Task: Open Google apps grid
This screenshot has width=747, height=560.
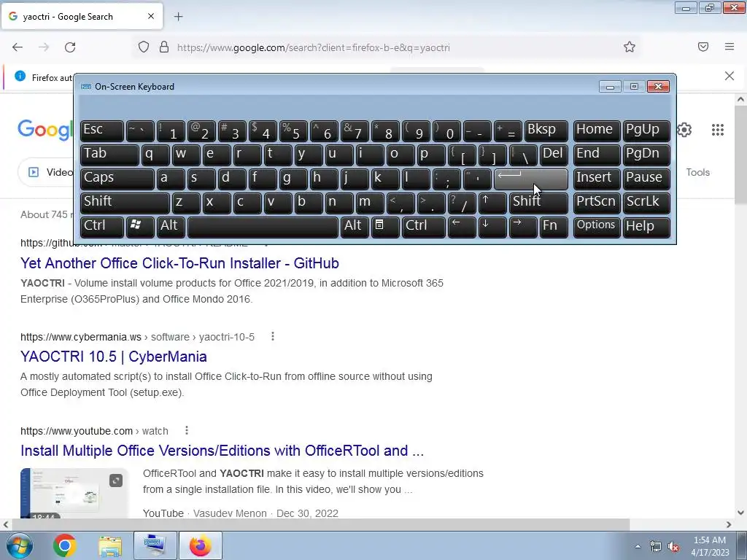Action: tap(718, 130)
